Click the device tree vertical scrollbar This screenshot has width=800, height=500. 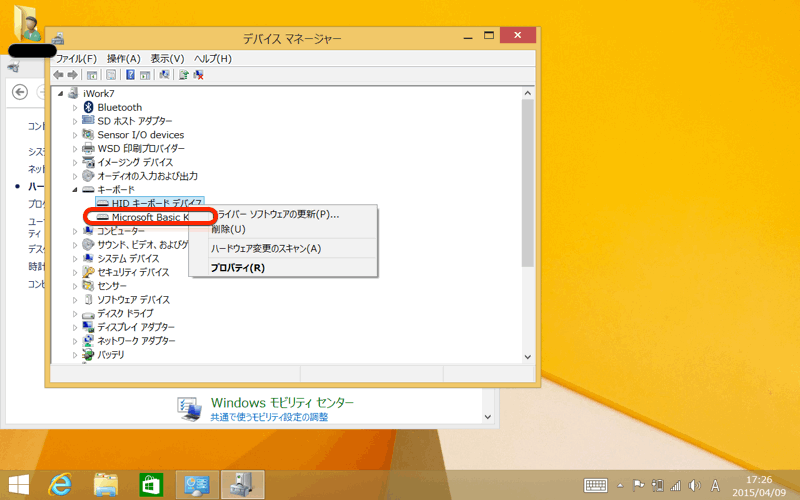tap(528, 180)
